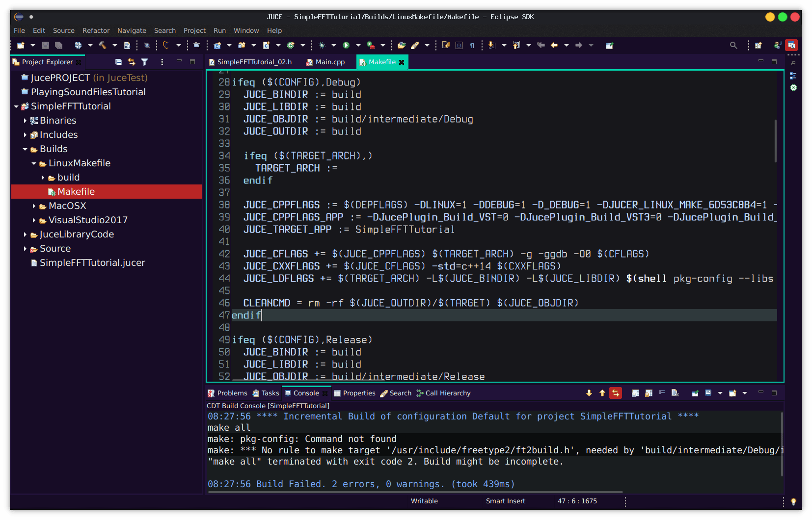This screenshot has height=520, width=812.
Task: Open the Refactor menu
Action: [x=96, y=30]
